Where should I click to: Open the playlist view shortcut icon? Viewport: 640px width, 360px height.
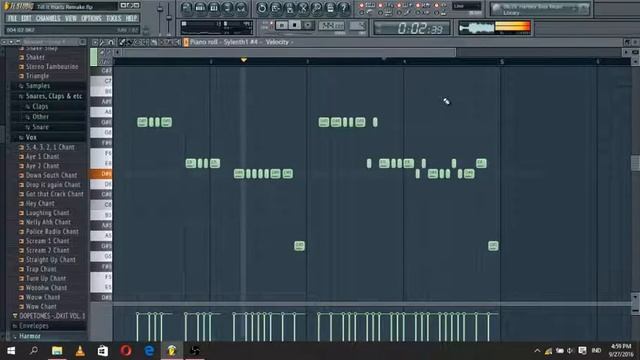pyautogui.click(x=187, y=8)
